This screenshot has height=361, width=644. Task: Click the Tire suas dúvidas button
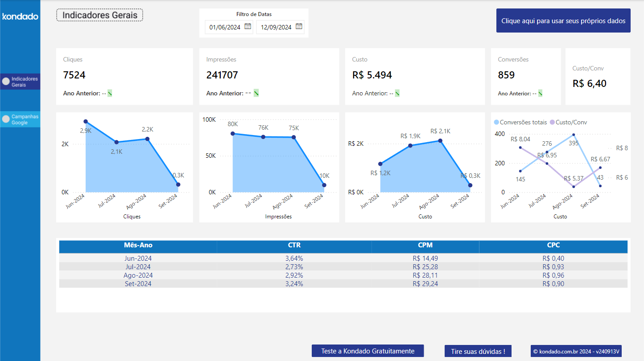478,351
